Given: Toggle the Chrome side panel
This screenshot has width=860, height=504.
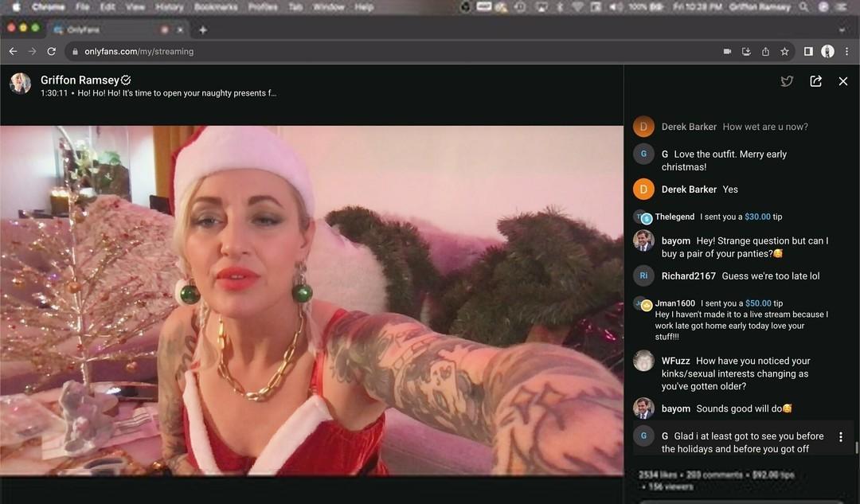Looking at the screenshot, I should pyautogui.click(x=808, y=52).
